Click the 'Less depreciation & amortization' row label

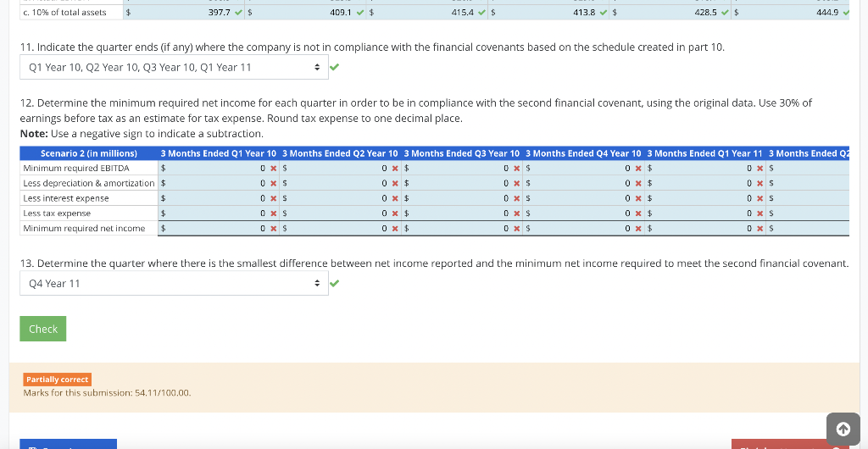point(88,183)
